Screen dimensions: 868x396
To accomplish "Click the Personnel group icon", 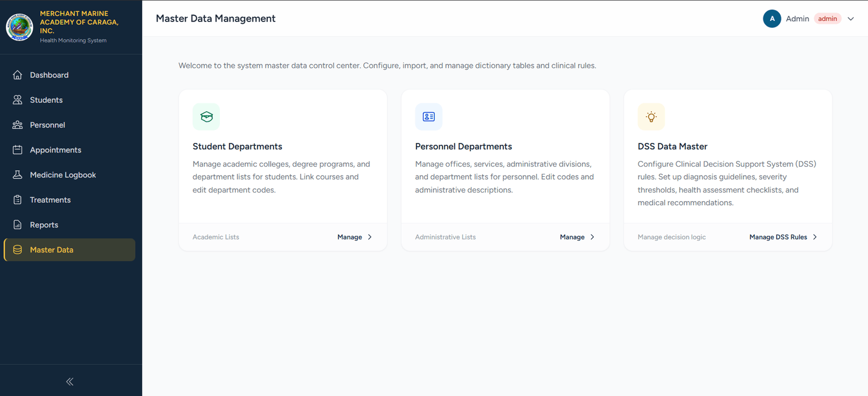I will (x=18, y=125).
